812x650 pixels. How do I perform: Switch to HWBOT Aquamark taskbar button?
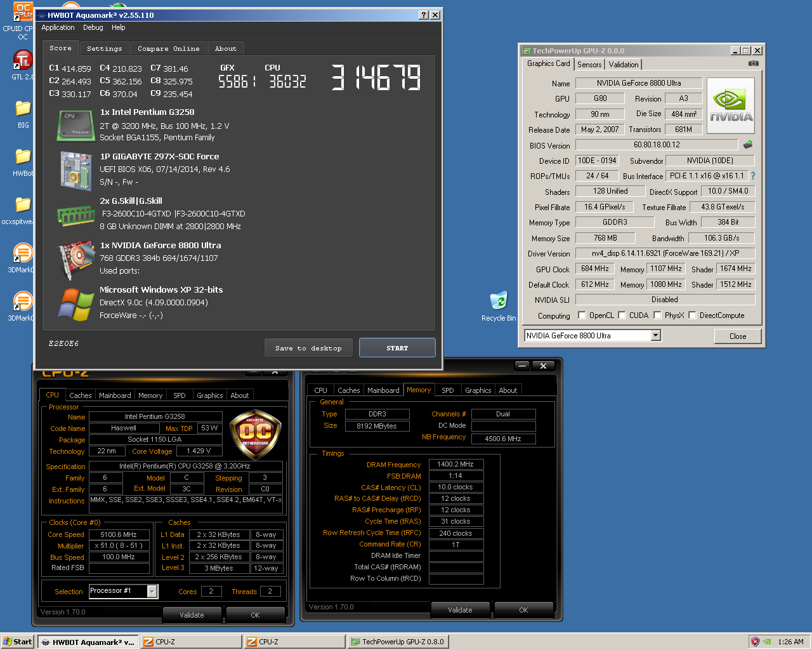click(x=88, y=642)
